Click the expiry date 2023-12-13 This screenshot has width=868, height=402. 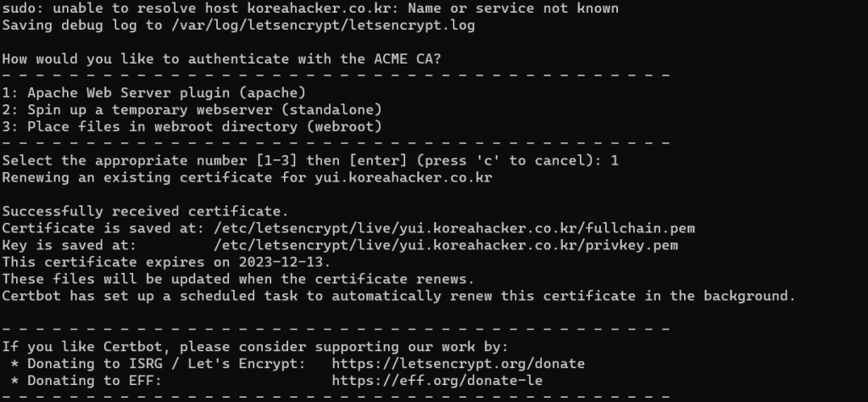285,262
